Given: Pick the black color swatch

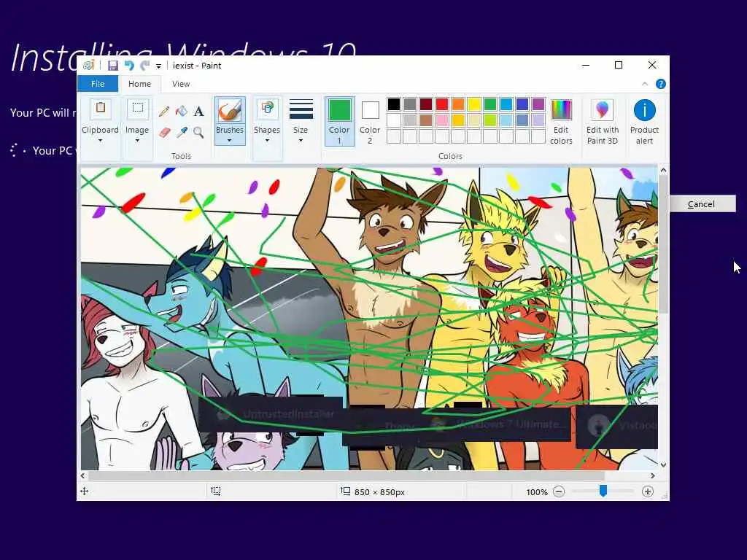Looking at the screenshot, I should 393,104.
